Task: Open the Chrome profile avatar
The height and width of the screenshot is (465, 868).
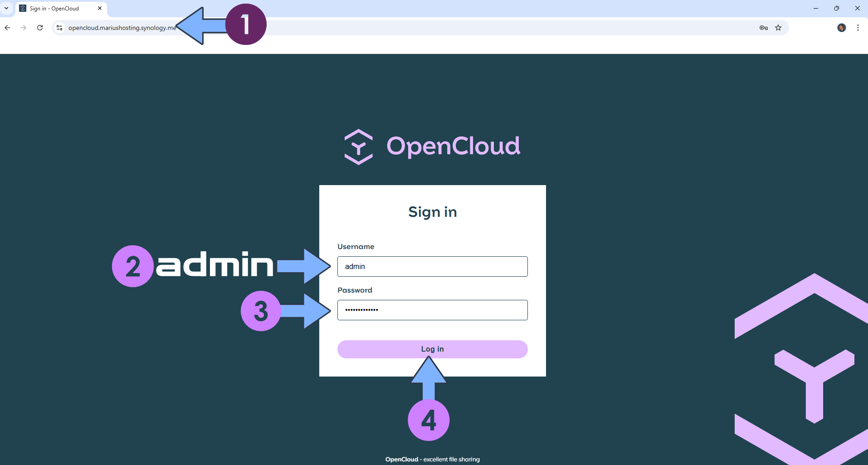Action: coord(842,28)
